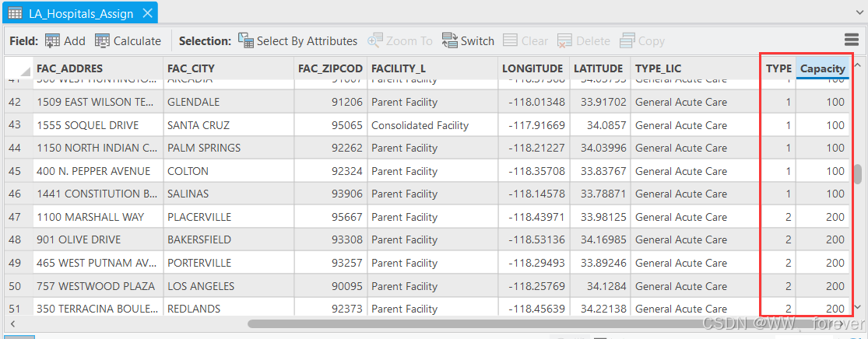Click the zip code 95667 cell
The width and height of the screenshot is (868, 339).
click(x=331, y=218)
